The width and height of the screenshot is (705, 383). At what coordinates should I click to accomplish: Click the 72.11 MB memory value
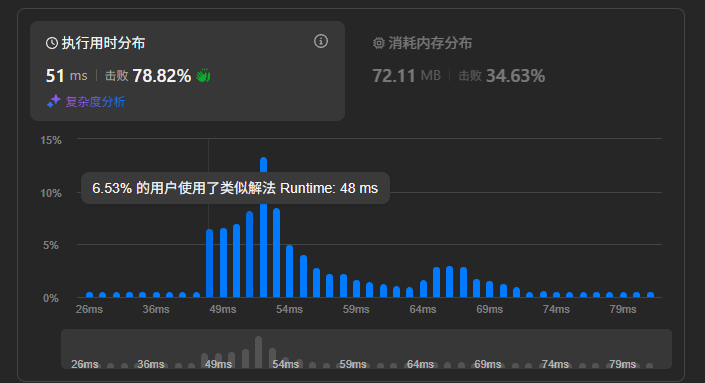click(x=406, y=76)
